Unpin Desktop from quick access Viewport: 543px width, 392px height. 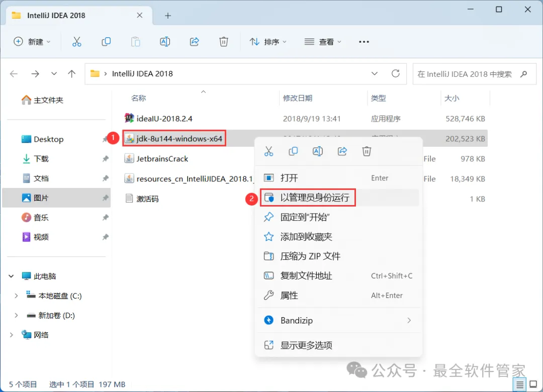105,139
